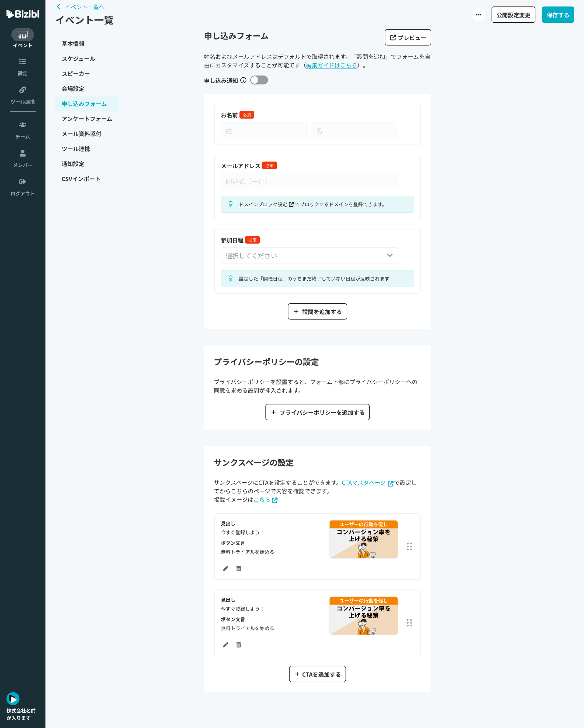Expand the 参加日程 dropdown
584x728 pixels.
(309, 256)
